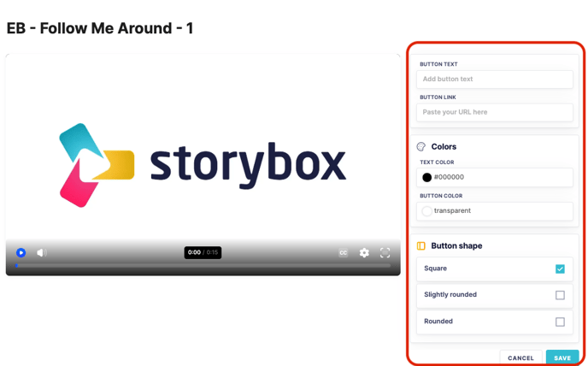Viewport: 588px width, 366px height.
Task: Open the black text color swatch
Action: coord(426,178)
